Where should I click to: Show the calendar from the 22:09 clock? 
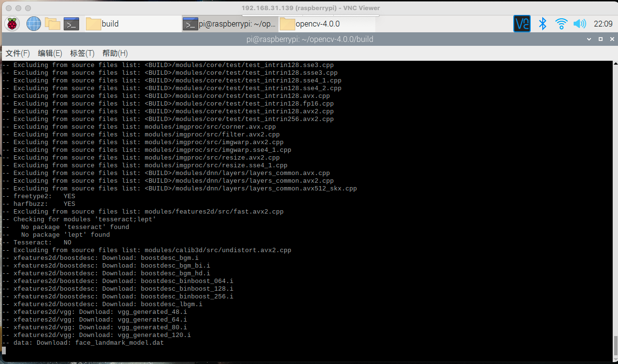pos(603,24)
